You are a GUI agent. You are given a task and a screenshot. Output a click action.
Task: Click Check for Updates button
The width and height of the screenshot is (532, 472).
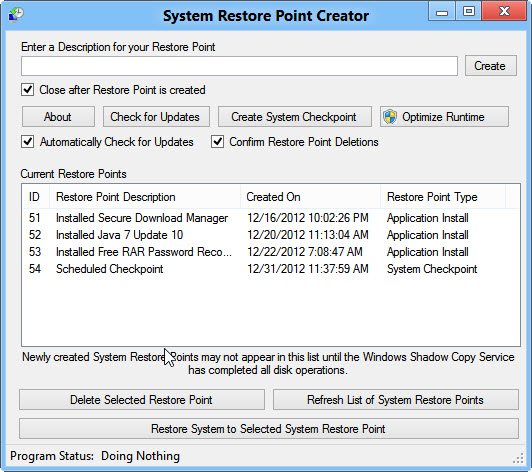[x=156, y=117]
